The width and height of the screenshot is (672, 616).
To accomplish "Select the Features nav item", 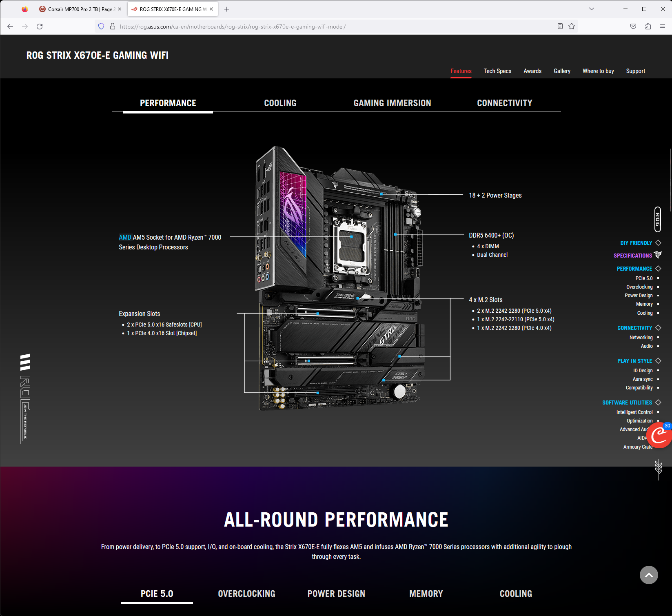I will click(461, 71).
